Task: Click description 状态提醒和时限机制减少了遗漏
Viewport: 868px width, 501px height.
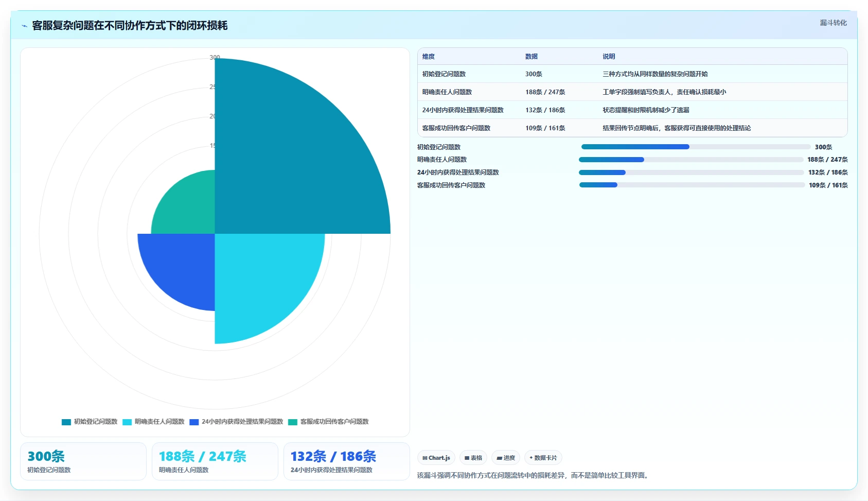Action: [646, 110]
